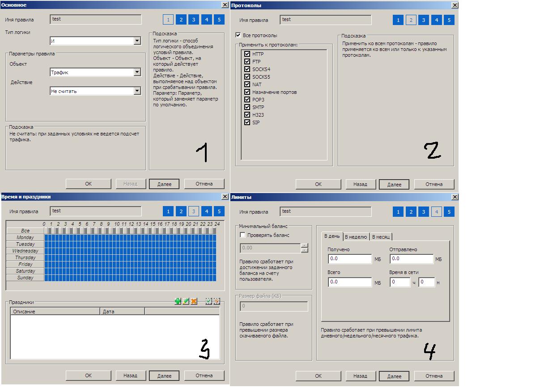This screenshot has height=392, width=544.
Task: Sort holidays by the Описание column header
Action: coord(55,312)
